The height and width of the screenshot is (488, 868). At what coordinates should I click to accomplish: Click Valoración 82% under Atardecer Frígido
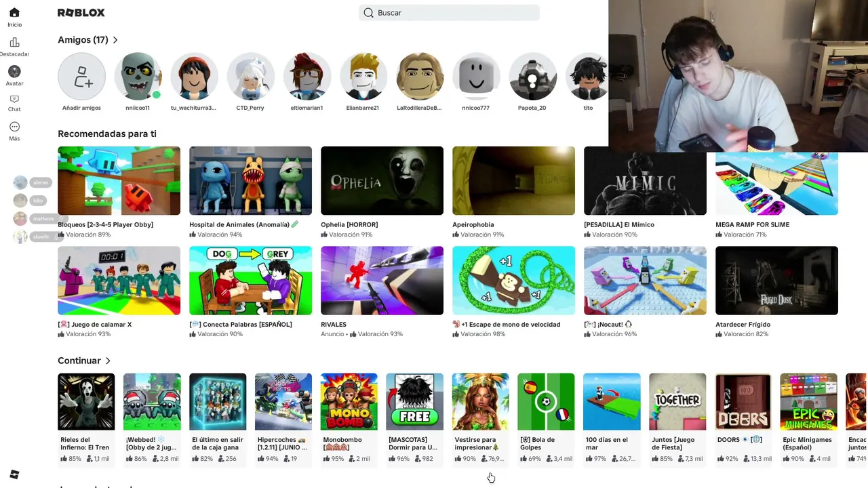click(x=742, y=334)
